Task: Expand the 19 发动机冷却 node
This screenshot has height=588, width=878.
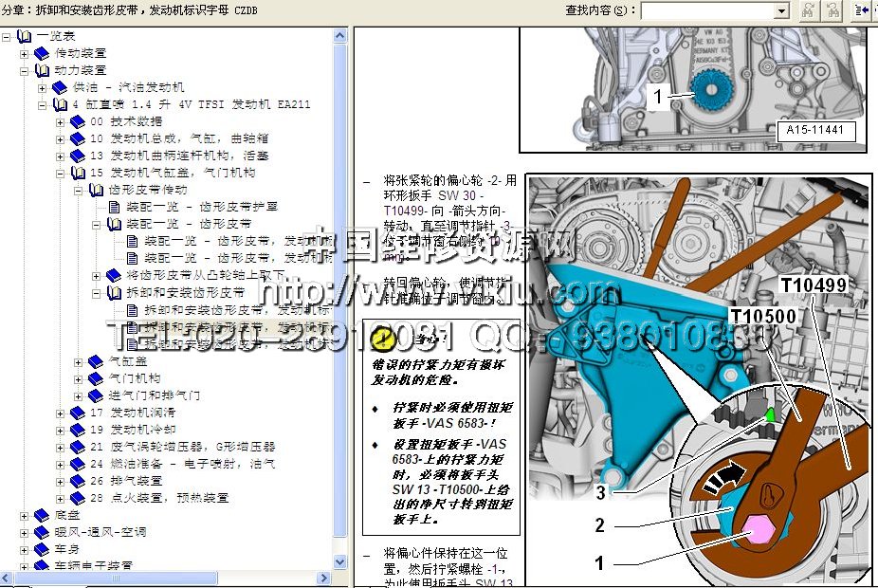Action: (x=61, y=430)
